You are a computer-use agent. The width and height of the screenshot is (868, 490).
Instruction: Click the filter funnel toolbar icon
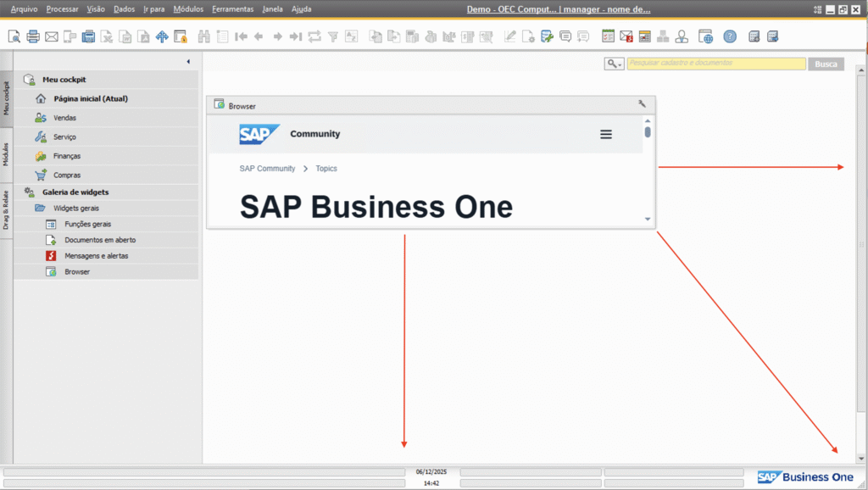[333, 36]
